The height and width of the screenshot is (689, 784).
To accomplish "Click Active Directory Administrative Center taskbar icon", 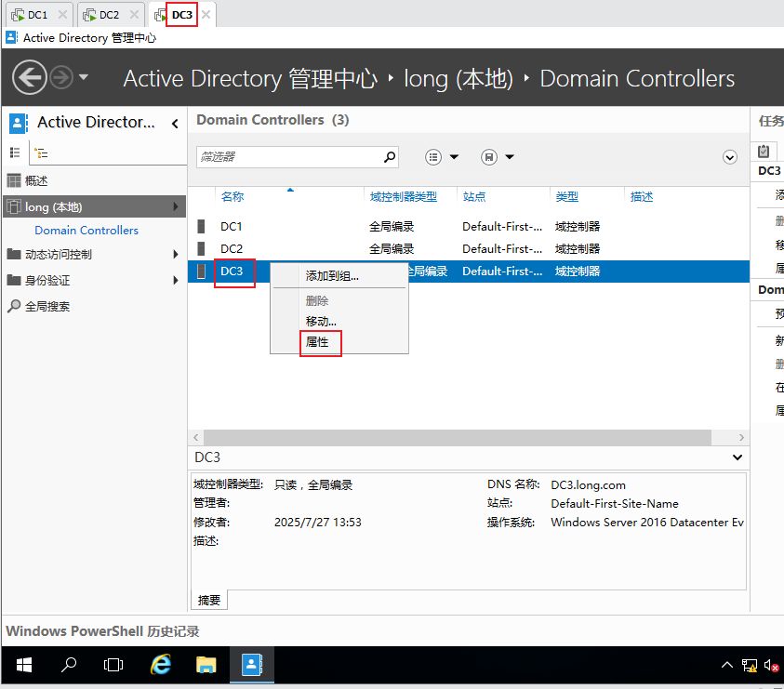I will click(252, 665).
